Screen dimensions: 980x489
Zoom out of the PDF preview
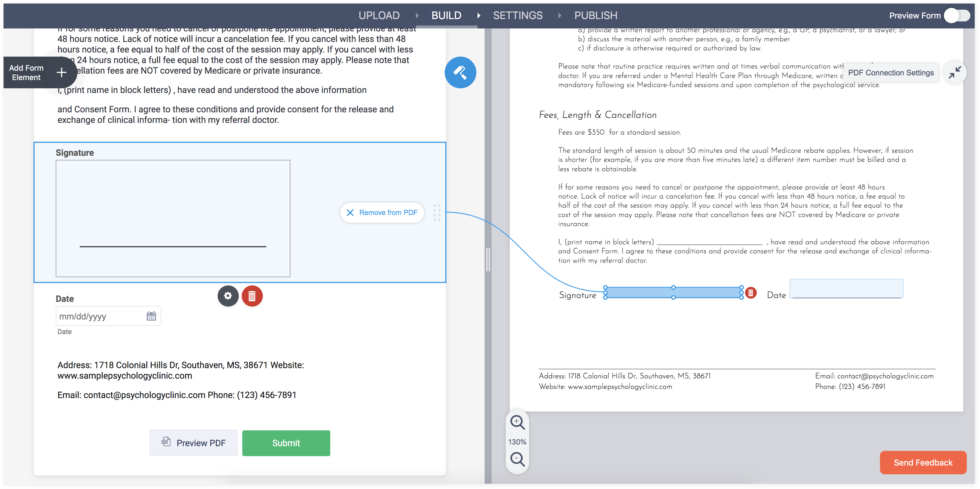(517, 459)
